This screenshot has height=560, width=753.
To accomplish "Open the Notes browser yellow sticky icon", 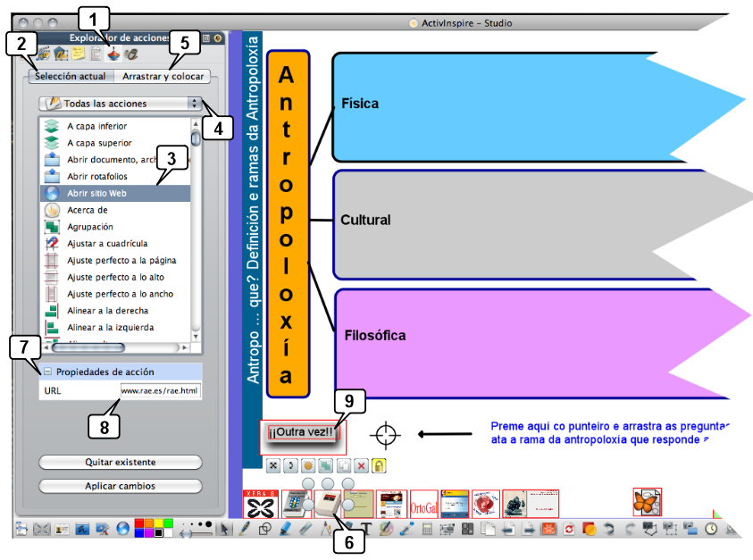I will click(x=79, y=54).
